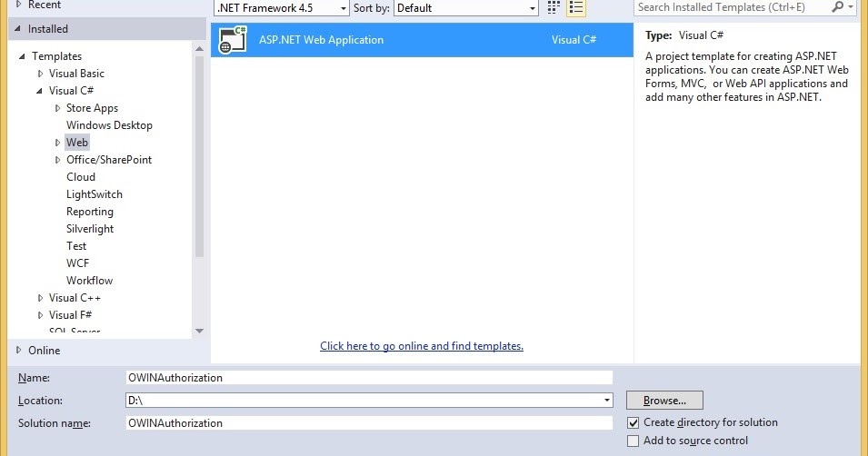Select the Visual Basic tree label

click(x=76, y=73)
